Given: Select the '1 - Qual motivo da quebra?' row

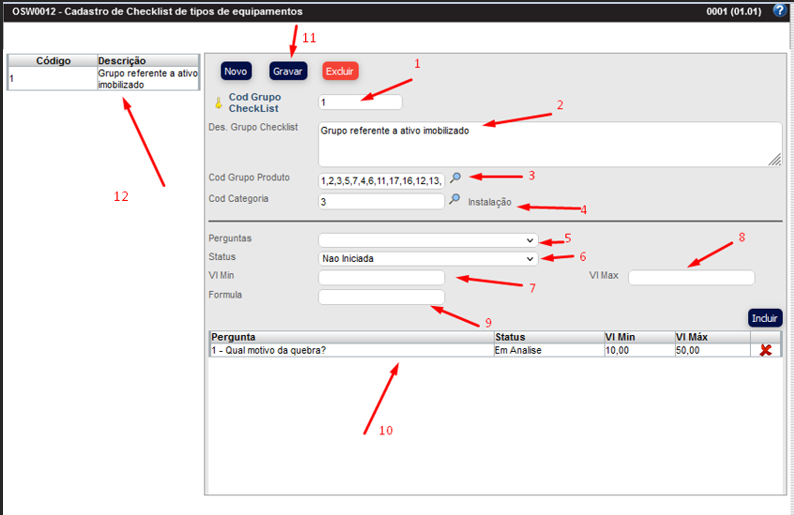Looking at the screenshot, I should [x=350, y=351].
